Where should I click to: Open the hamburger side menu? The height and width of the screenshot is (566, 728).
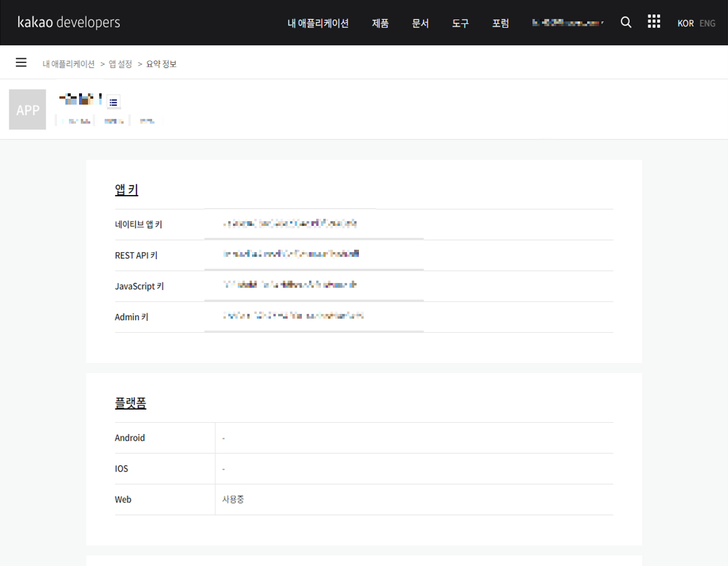[21, 62]
